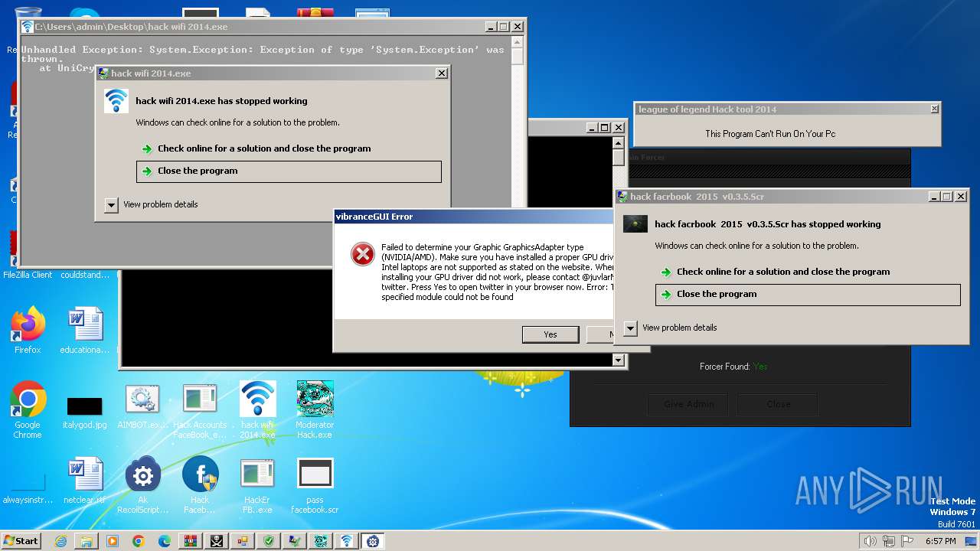Open Windows Media Player from taskbar
Screen dimensions: 980x551
tap(113, 541)
